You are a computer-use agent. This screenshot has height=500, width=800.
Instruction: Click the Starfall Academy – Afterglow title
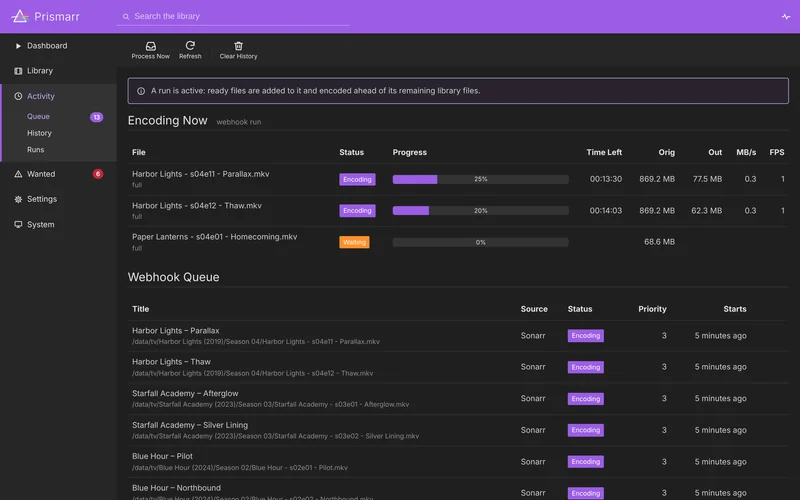pyautogui.click(x=185, y=393)
